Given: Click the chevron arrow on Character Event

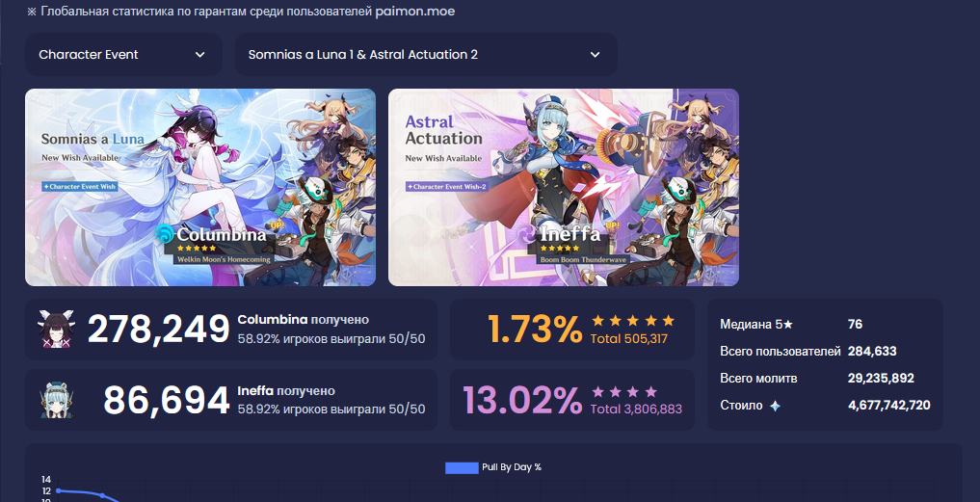Looking at the screenshot, I should pos(200,55).
